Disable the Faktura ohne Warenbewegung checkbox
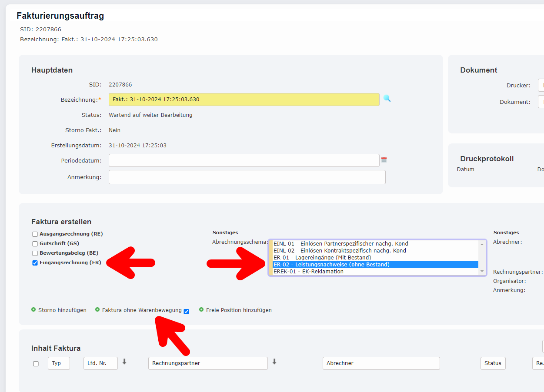The image size is (544, 392). (x=186, y=311)
